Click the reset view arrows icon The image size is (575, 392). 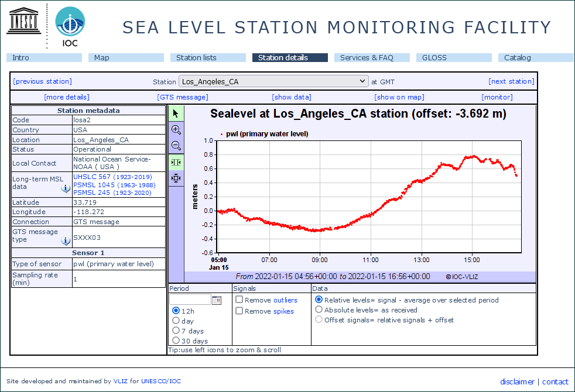[x=176, y=178]
